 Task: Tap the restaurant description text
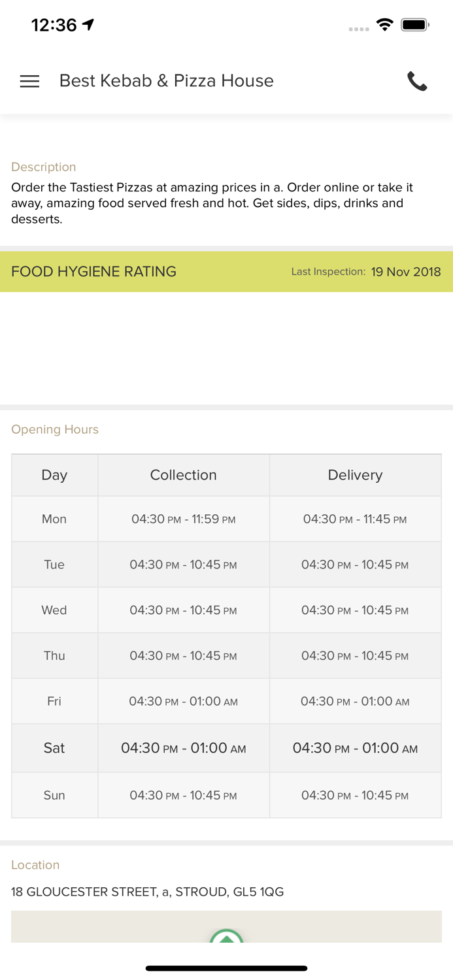coord(212,203)
